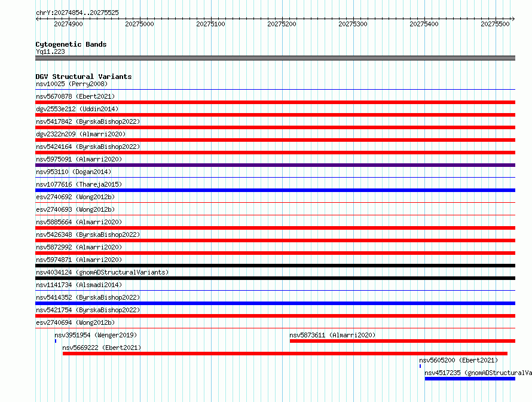Screen dimensions: 532x402
Task: Click the nsv5417842 (ByrskaBishop2022) label
Action: coord(88,121)
